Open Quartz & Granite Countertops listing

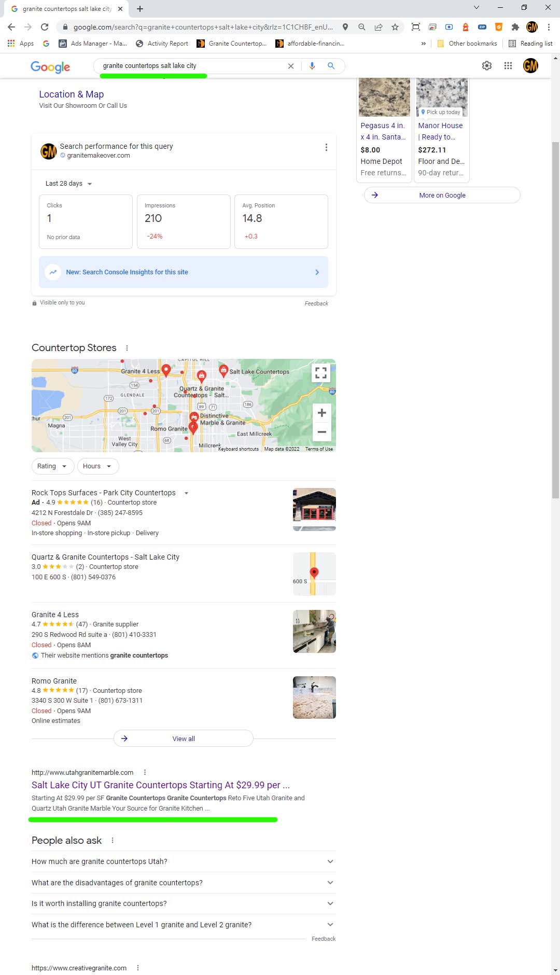tap(105, 557)
